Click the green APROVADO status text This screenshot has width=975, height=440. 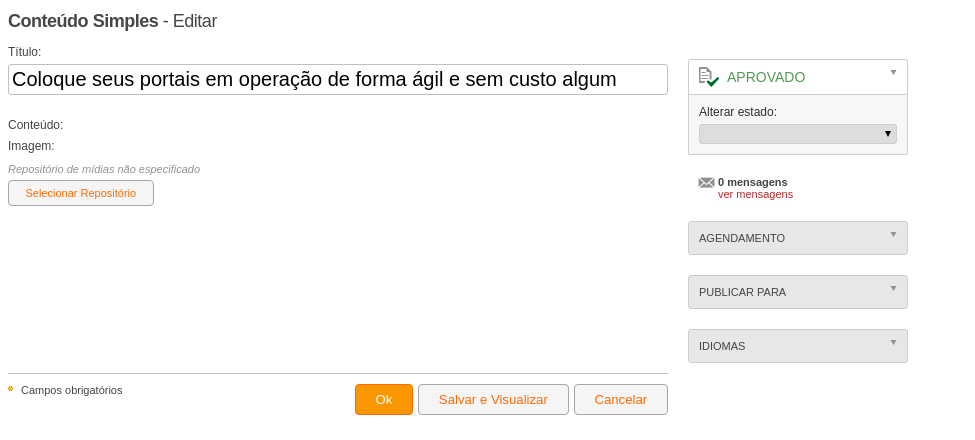[x=766, y=78]
